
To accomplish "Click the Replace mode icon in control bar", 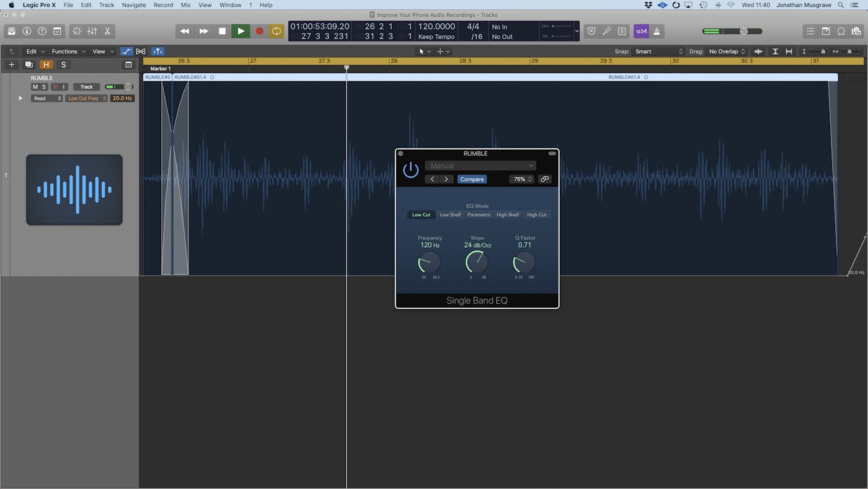I will 591,31.
